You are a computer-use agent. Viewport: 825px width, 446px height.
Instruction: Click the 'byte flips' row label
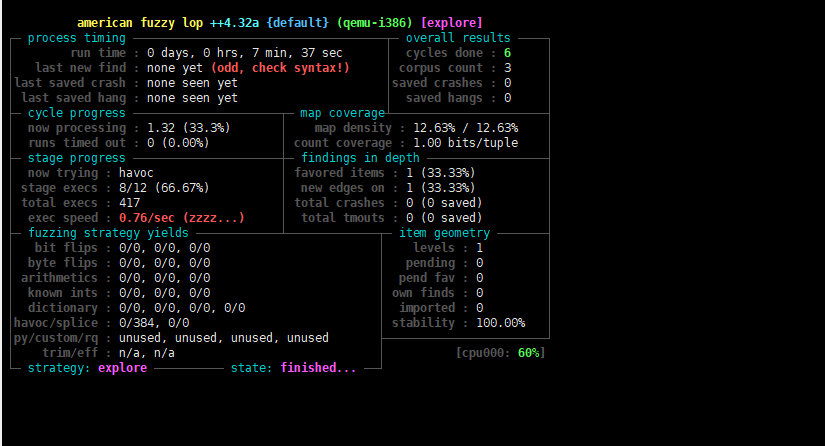click(63, 263)
